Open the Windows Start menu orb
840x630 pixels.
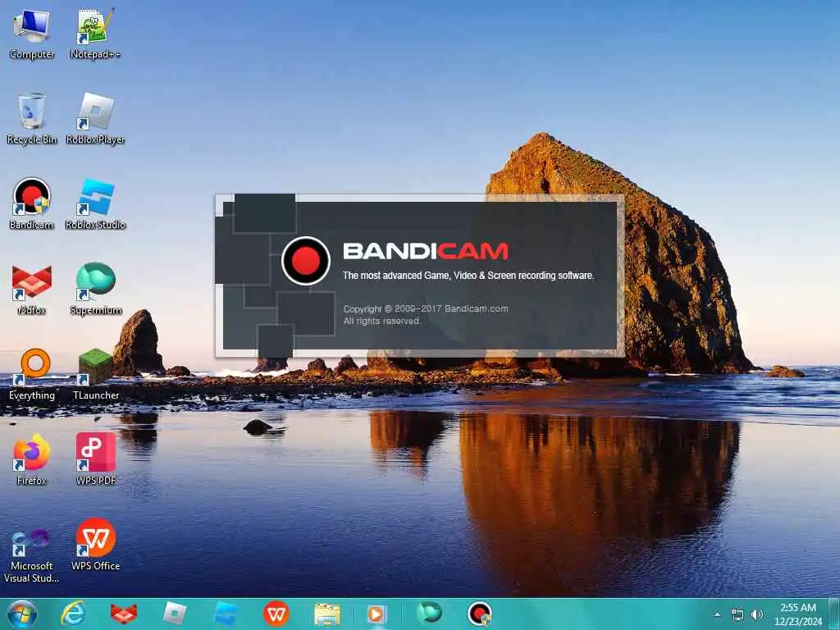coord(22,614)
